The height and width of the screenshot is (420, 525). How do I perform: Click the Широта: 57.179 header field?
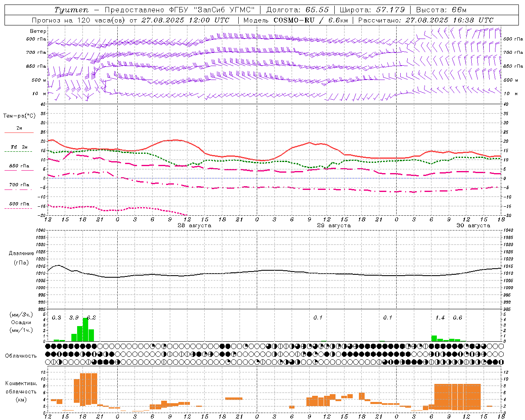(x=372, y=10)
